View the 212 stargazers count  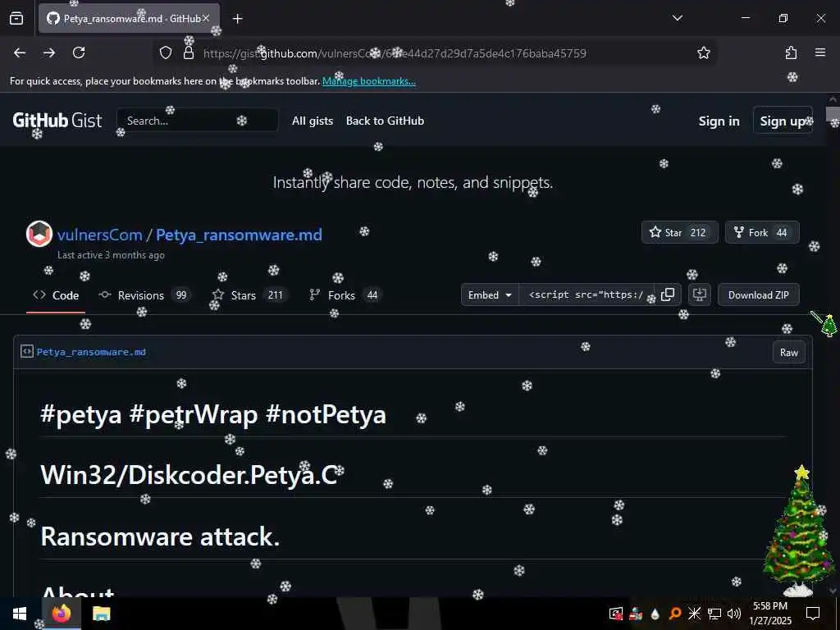click(698, 232)
